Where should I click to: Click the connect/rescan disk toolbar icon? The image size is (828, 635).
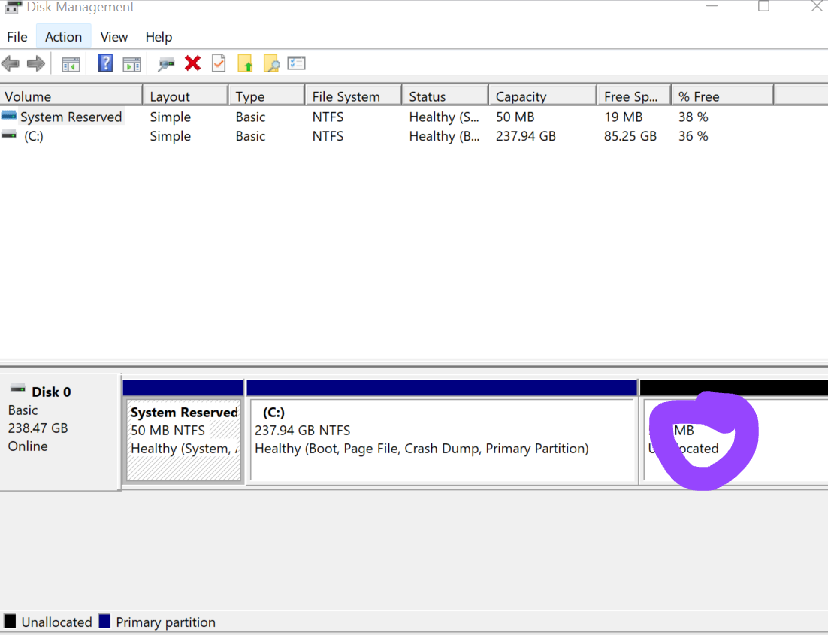[x=166, y=64]
